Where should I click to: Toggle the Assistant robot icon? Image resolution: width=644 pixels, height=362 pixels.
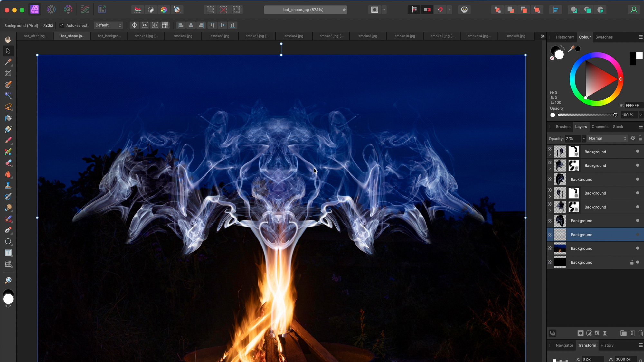pyautogui.click(x=464, y=10)
